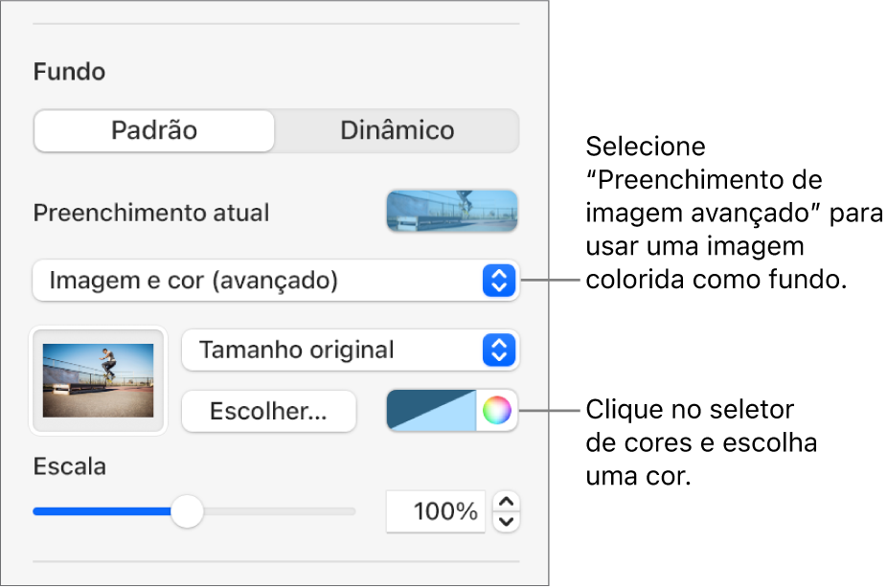
Task: Open the color wheel picker
Action: 496,411
